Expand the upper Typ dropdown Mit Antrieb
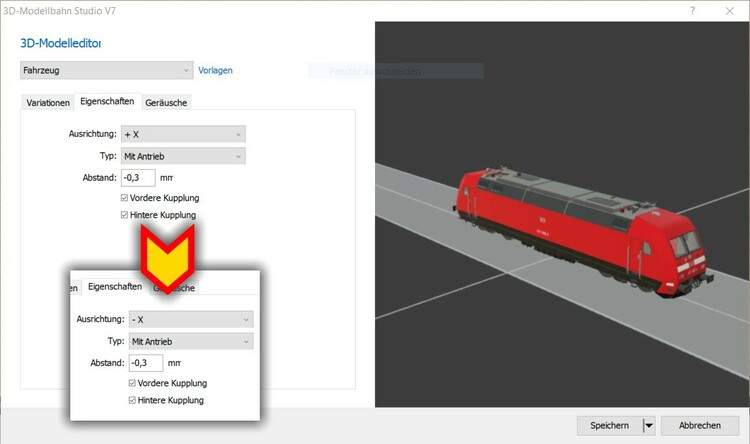This screenshot has width=750, height=444. (183, 156)
